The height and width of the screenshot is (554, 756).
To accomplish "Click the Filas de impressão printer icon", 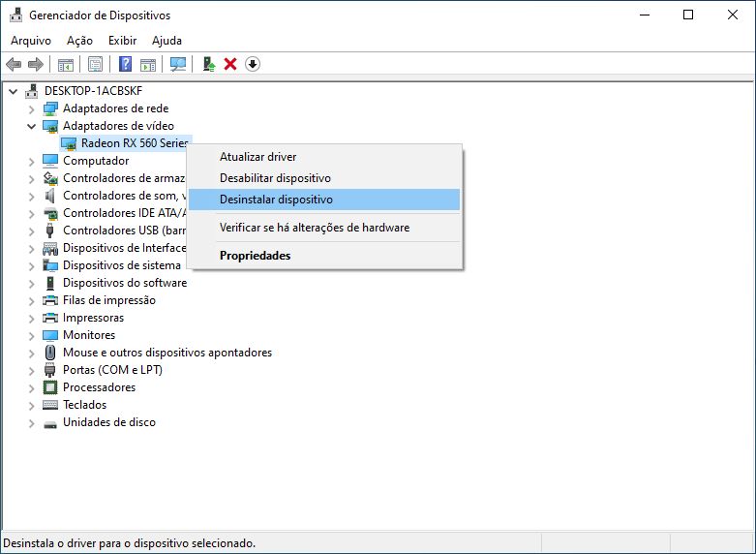I will (50, 300).
